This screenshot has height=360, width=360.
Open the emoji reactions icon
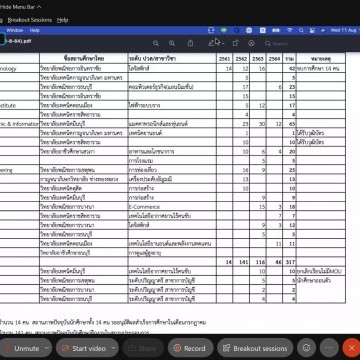pos(306,348)
